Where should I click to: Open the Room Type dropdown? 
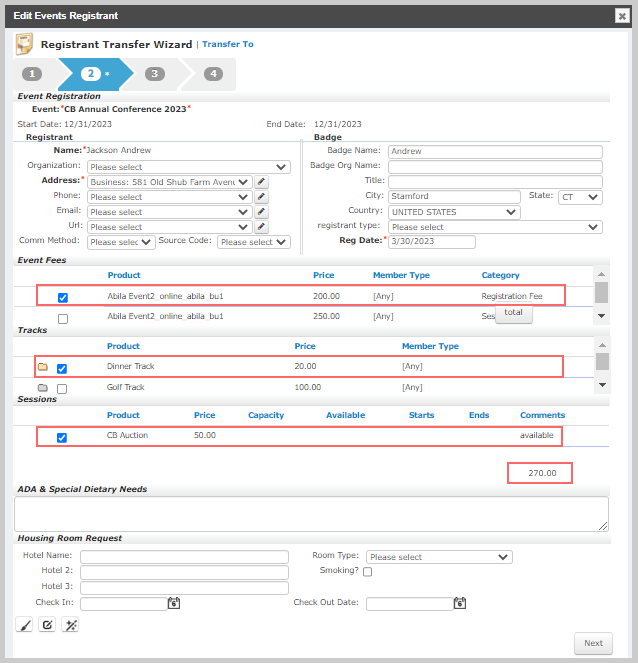pyautogui.click(x=439, y=557)
